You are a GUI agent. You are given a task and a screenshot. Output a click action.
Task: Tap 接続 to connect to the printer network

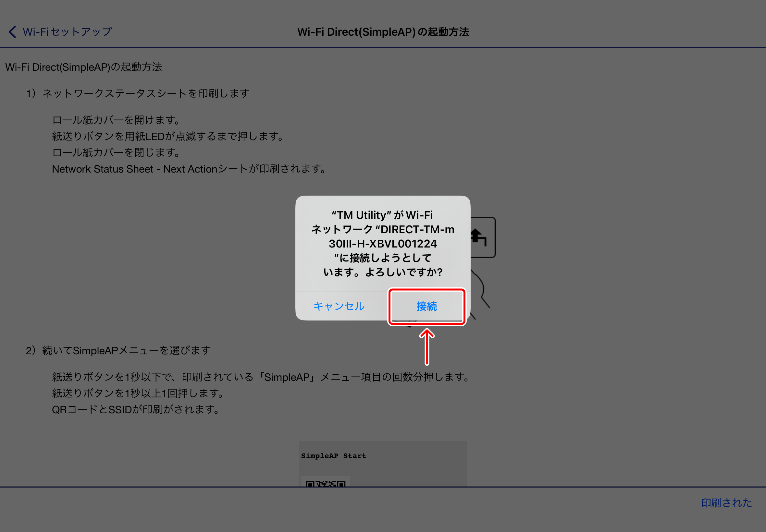coord(427,306)
